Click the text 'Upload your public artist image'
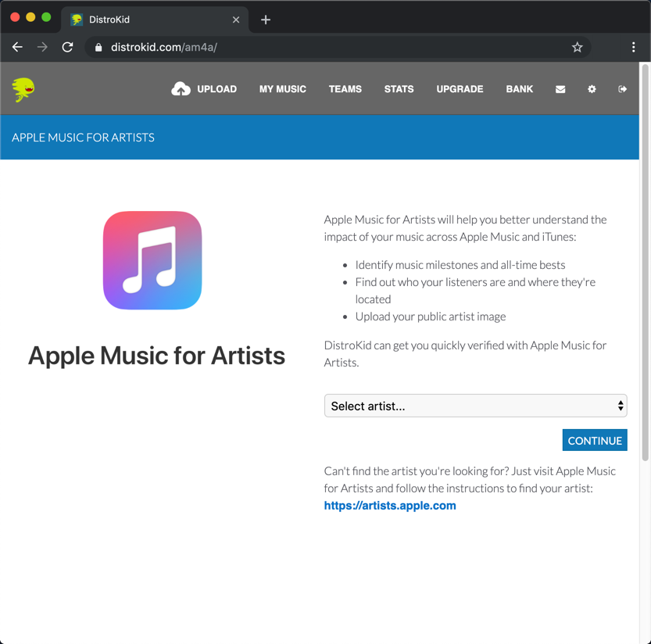The image size is (651, 644). pos(430,317)
